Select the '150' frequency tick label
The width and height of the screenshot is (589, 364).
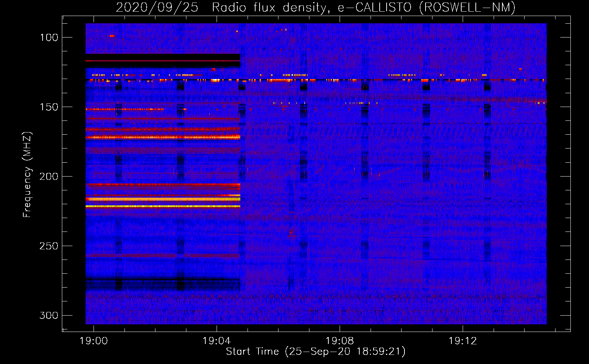[x=49, y=107]
